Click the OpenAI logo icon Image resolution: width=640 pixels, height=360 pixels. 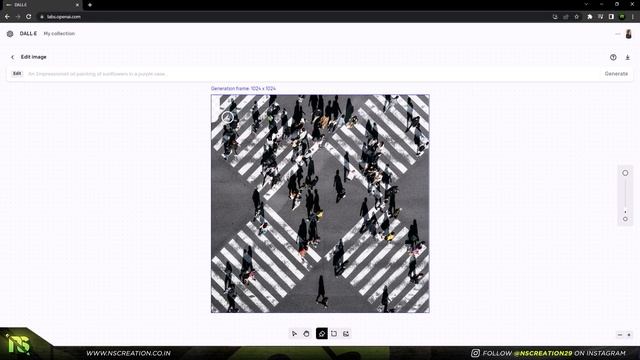(10, 34)
